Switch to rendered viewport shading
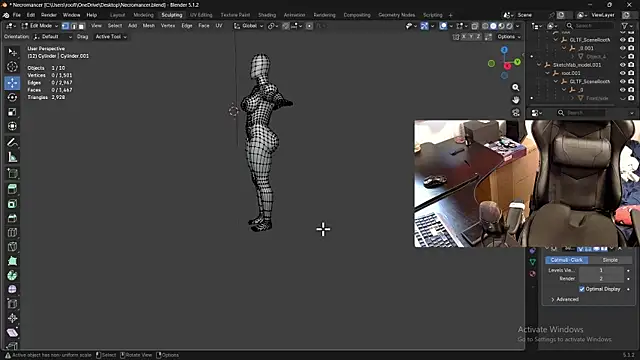The width and height of the screenshot is (640, 360). point(509,26)
